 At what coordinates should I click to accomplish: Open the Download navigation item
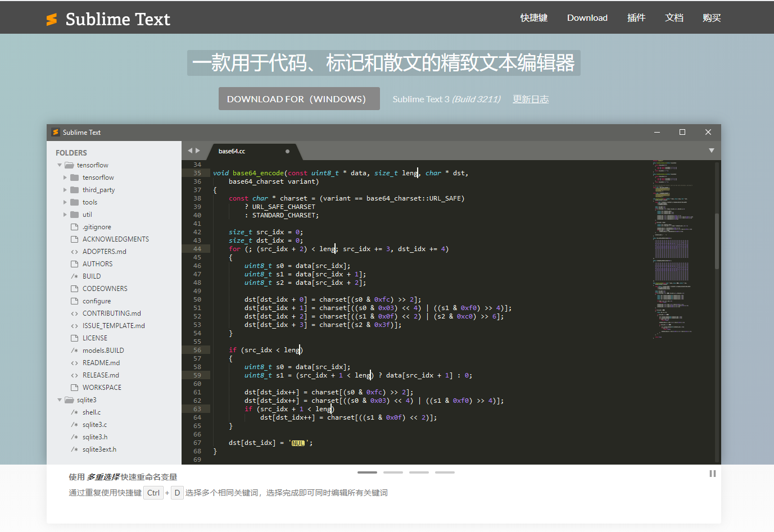coord(587,18)
